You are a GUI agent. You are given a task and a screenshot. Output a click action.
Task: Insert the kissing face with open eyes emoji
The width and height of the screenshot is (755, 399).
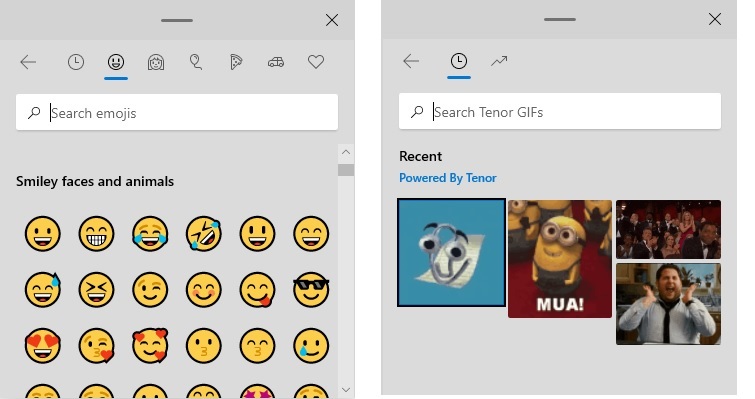coord(204,346)
